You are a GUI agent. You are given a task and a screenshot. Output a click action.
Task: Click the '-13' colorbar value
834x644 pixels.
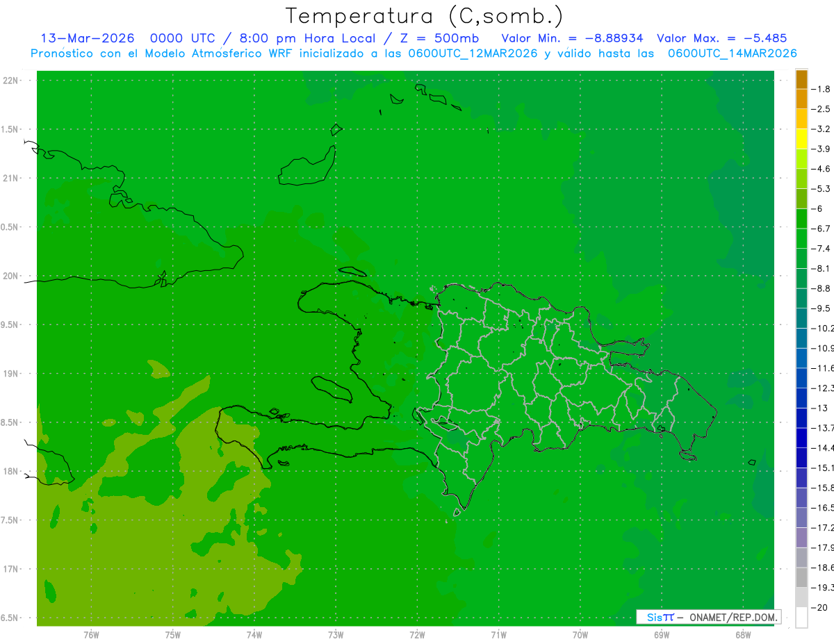[x=819, y=408]
